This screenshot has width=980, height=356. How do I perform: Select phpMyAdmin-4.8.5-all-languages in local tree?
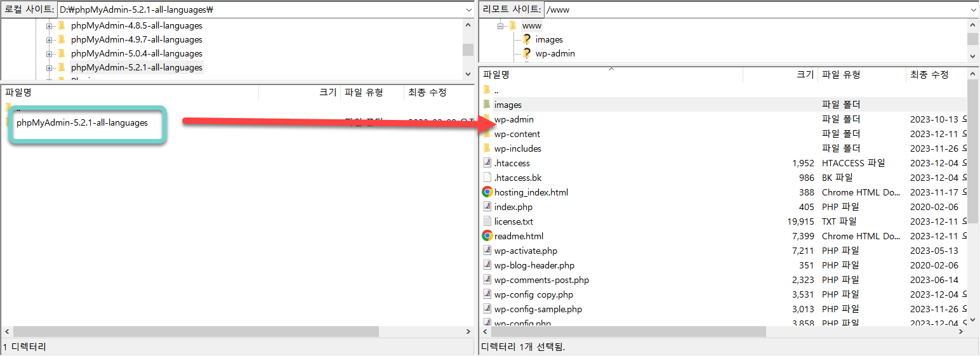[x=136, y=26]
